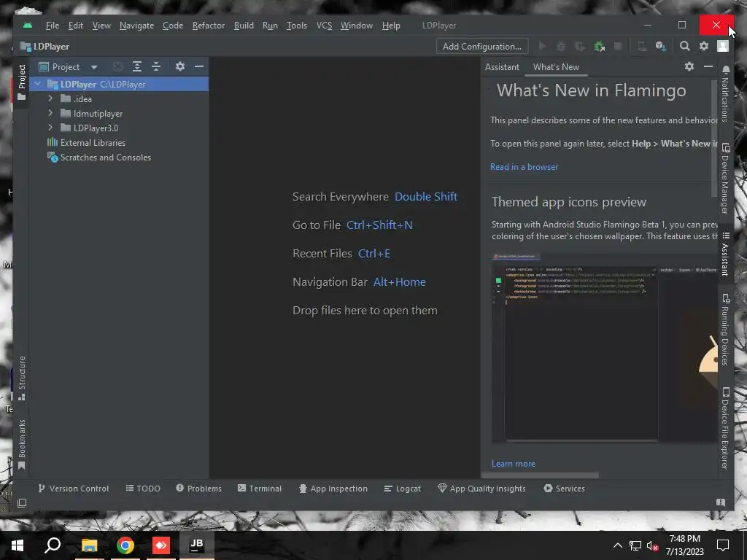Open the VCS menu
This screenshot has height=560, width=747.
point(324,26)
